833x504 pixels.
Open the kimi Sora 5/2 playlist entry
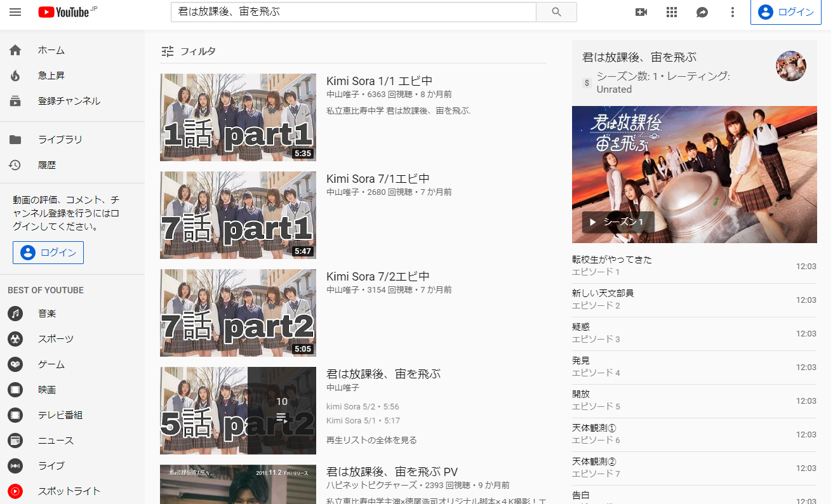(x=363, y=406)
